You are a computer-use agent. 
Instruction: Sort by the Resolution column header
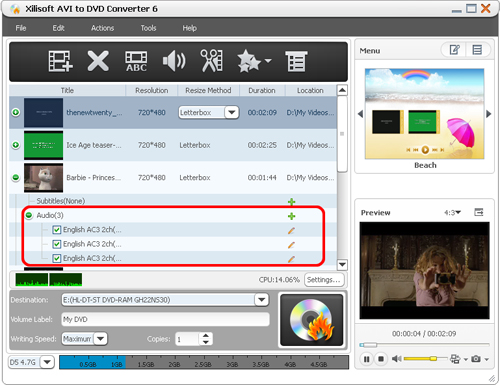pos(152,90)
